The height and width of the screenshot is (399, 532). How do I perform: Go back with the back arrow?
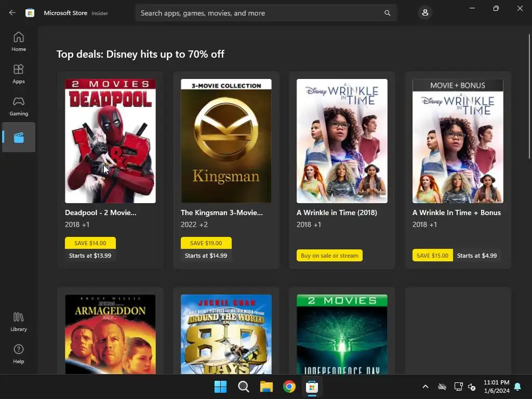pyautogui.click(x=12, y=12)
